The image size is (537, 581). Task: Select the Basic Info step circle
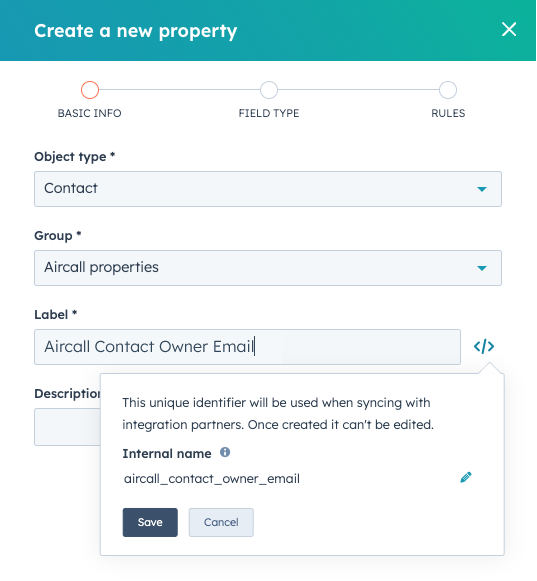coord(90,90)
